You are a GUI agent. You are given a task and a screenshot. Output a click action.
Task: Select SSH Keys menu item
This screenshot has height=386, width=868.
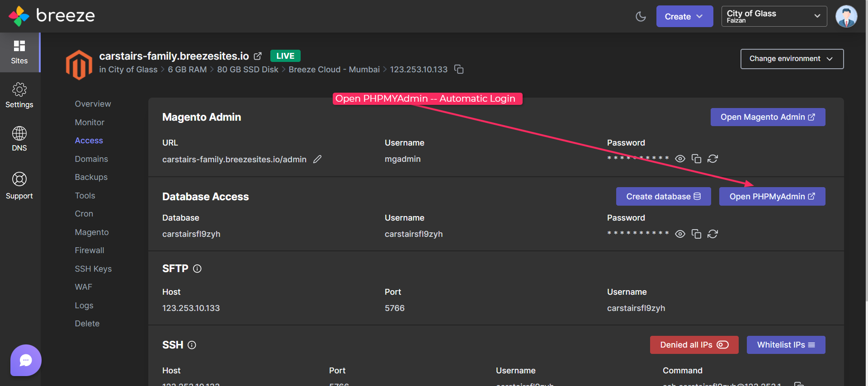pyautogui.click(x=93, y=269)
